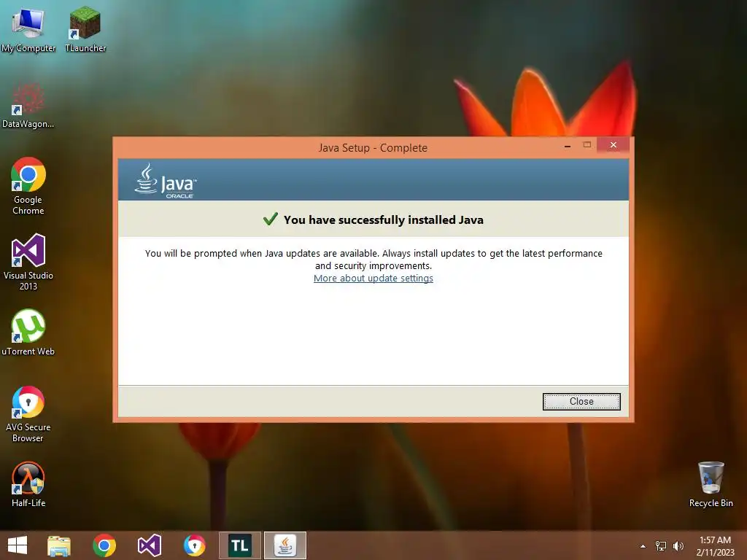Click the green checkmark next to success message

point(270,219)
